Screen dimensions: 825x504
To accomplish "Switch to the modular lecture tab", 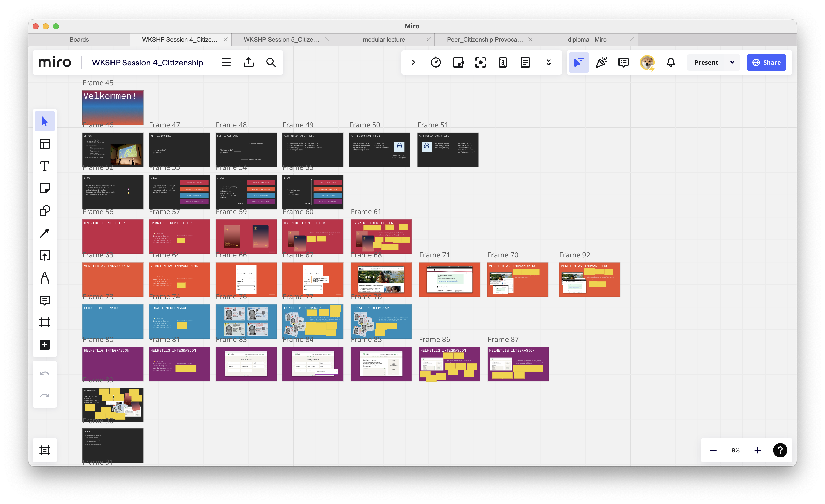I will pyautogui.click(x=384, y=40).
